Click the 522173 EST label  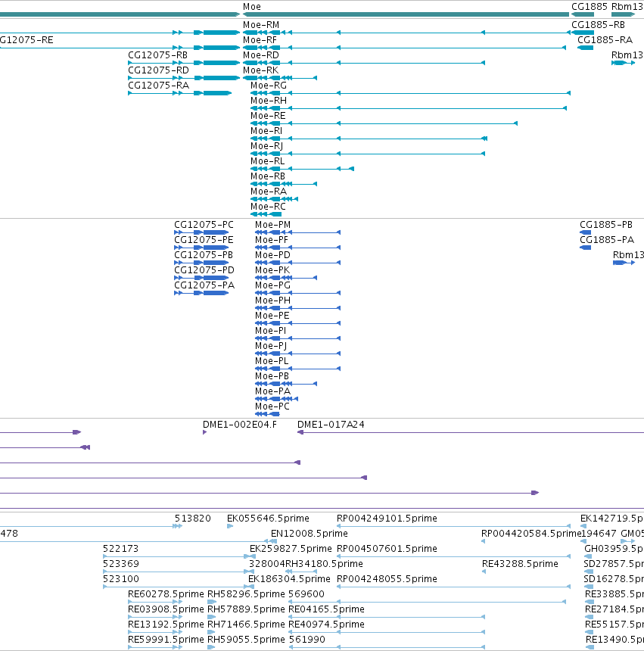[x=121, y=549]
